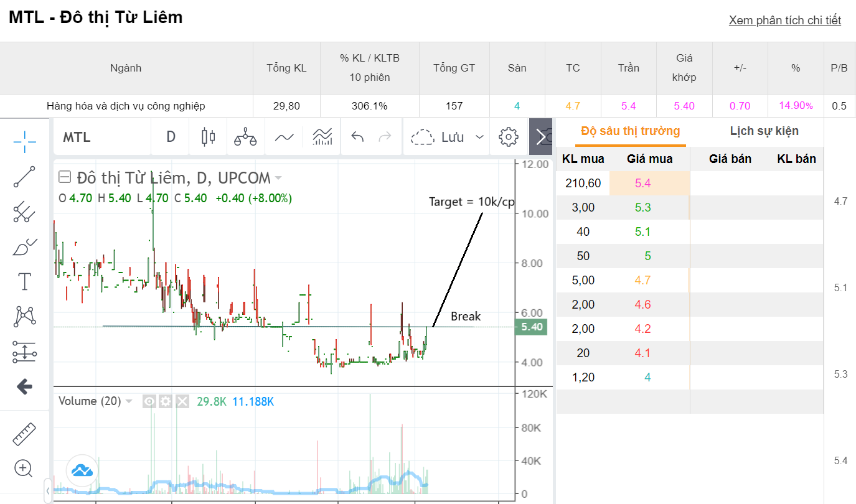Screen dimensions: 856x504
Task: Click the blue cloud icon on the chart
Action: point(82,470)
